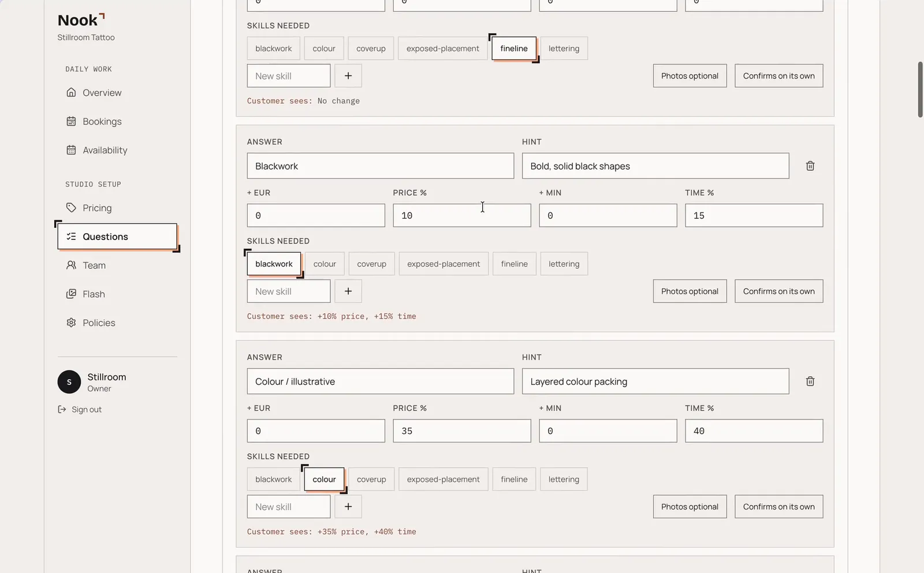Add new skill in Colour / illustrative card
Image resolution: width=924 pixels, height=573 pixels.
tap(348, 507)
